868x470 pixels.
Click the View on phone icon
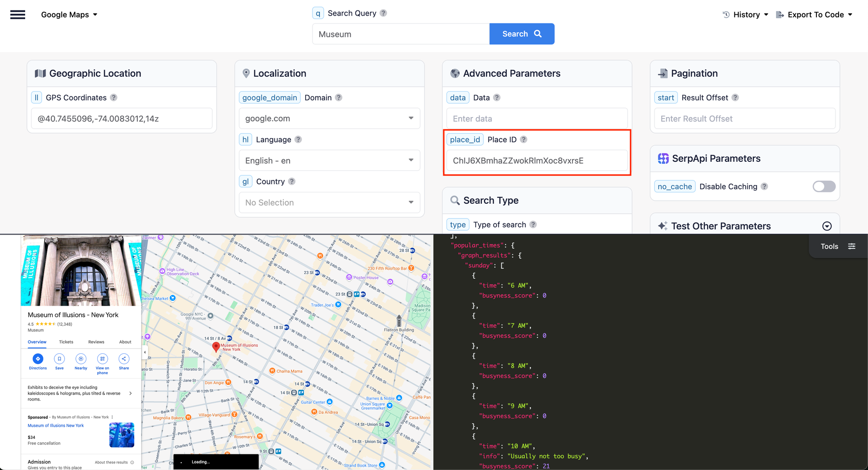[102, 359]
